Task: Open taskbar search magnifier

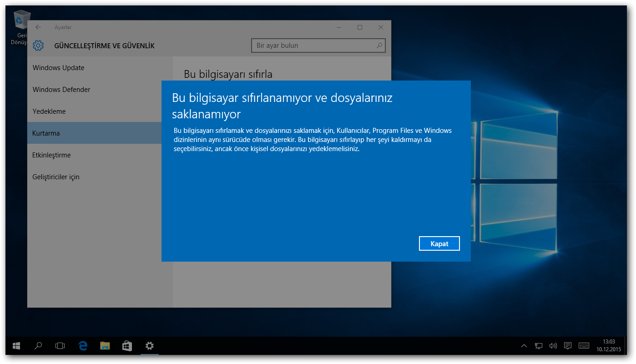Action: [x=38, y=346]
